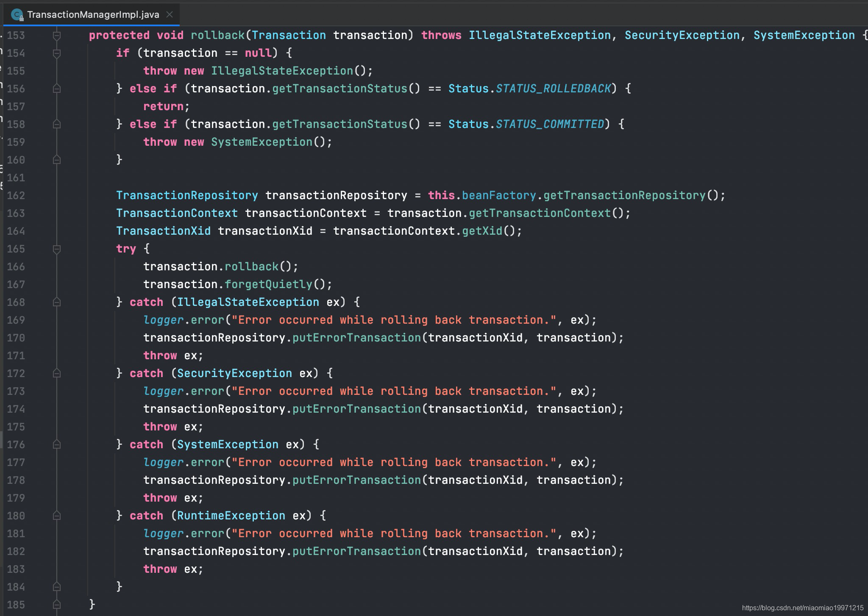Click the logger.error call on line 169

[184, 320]
